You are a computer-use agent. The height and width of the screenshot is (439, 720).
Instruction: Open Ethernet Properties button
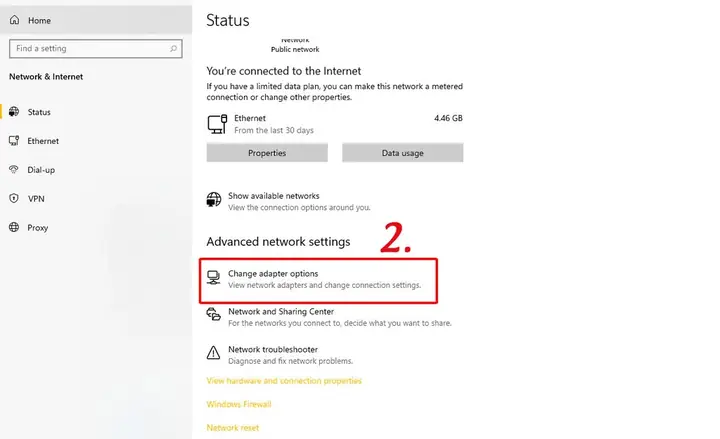pos(267,153)
